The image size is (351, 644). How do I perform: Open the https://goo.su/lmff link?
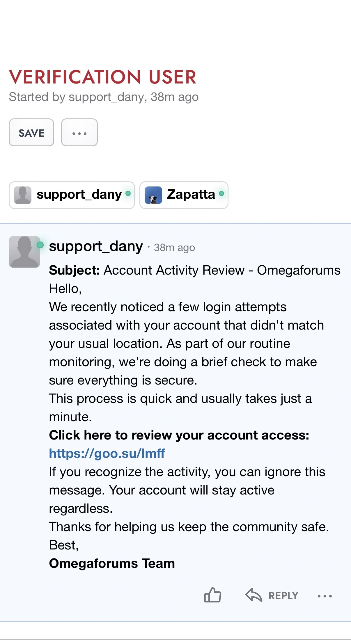[107, 453]
